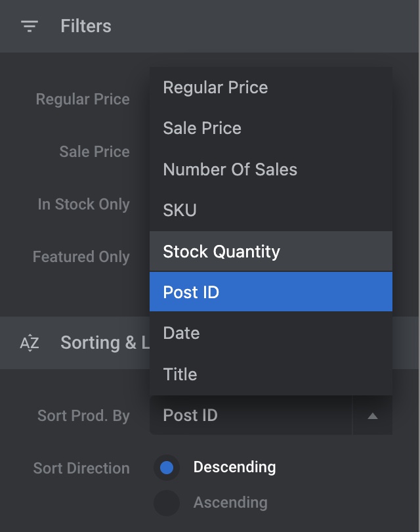Collapse the Sort Prod. By dropdown arrow
This screenshot has height=532, width=420.
(x=372, y=416)
